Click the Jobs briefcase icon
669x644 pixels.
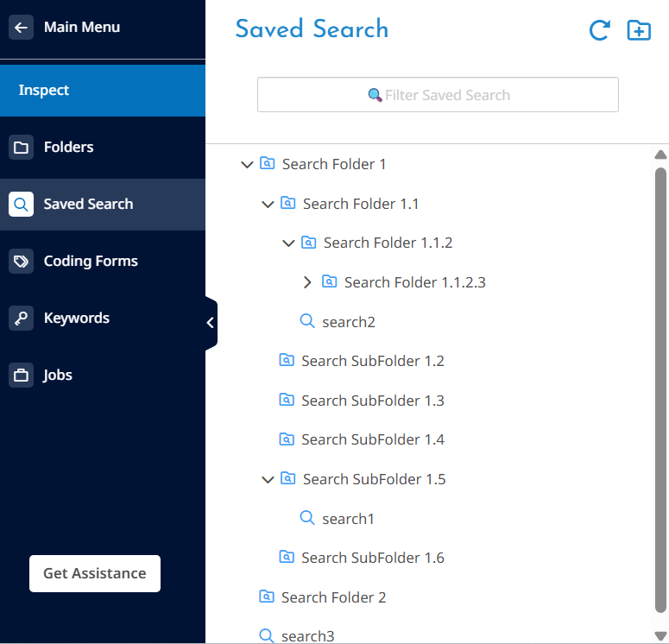coord(21,376)
